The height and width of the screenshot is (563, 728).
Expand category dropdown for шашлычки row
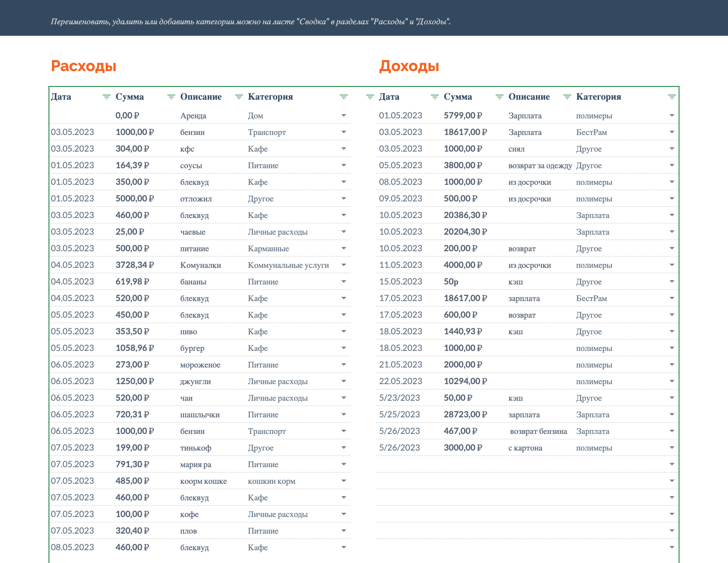coord(344,414)
